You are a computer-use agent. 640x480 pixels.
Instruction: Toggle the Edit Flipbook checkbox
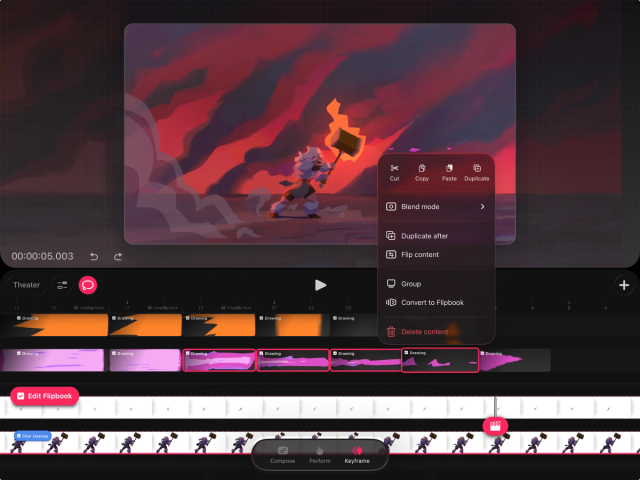click(x=20, y=396)
